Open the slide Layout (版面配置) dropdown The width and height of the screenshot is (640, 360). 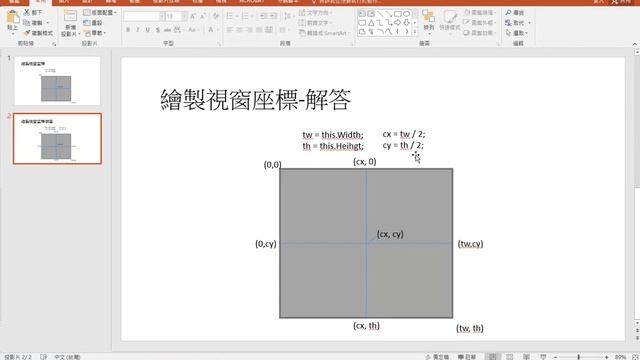point(100,13)
